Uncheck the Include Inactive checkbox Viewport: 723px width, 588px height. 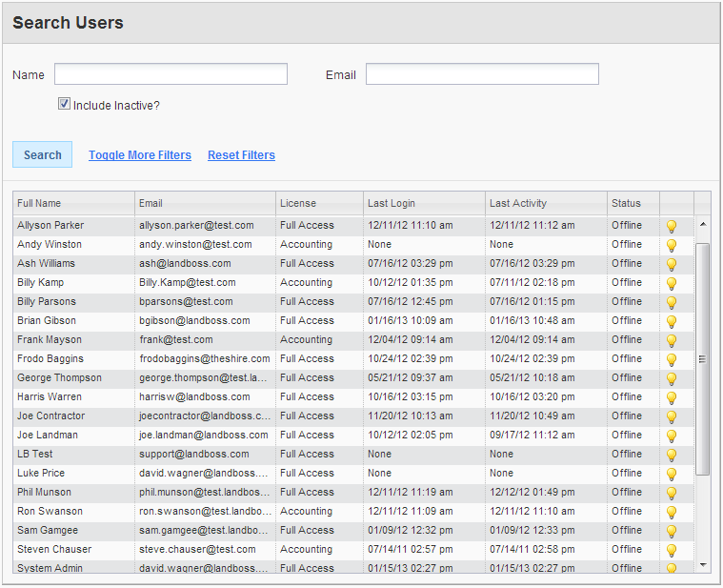click(65, 104)
